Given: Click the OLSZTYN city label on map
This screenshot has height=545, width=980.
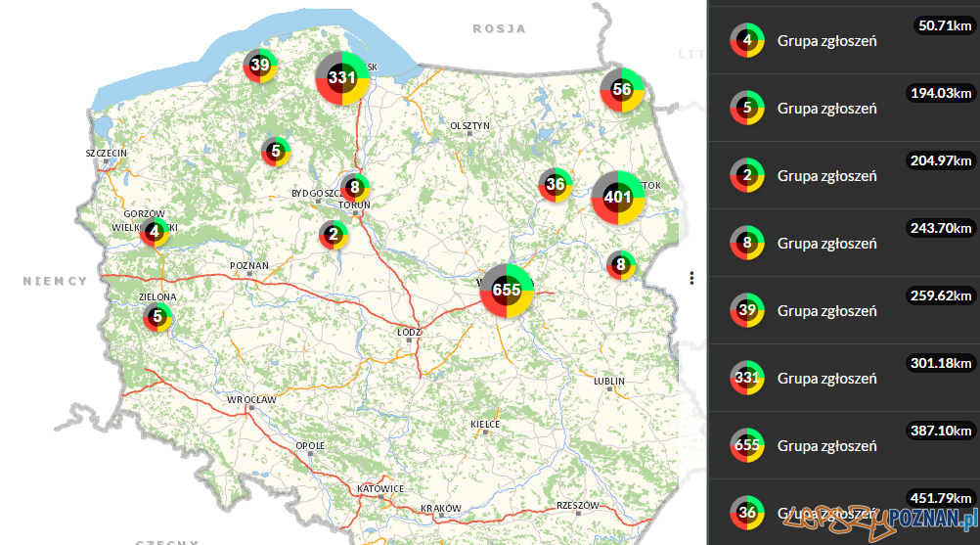Looking at the screenshot, I should click(470, 125).
